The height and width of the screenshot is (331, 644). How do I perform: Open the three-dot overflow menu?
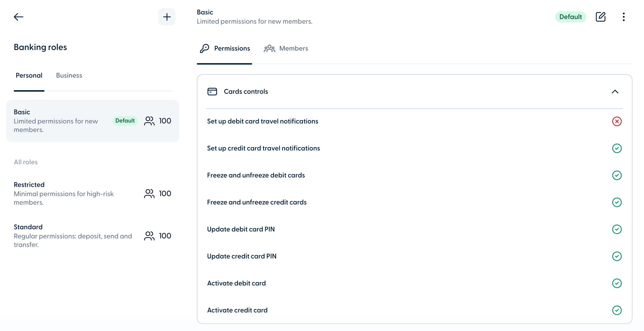(624, 17)
